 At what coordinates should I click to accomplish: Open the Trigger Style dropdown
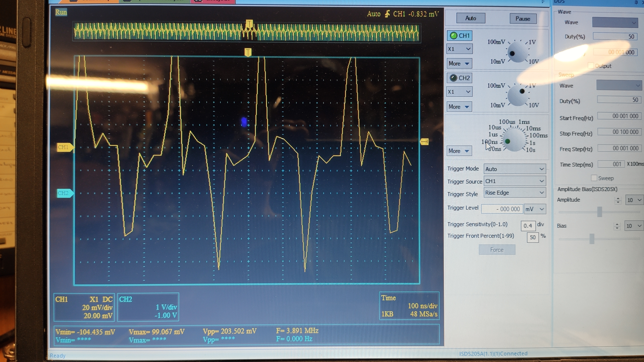pos(515,193)
